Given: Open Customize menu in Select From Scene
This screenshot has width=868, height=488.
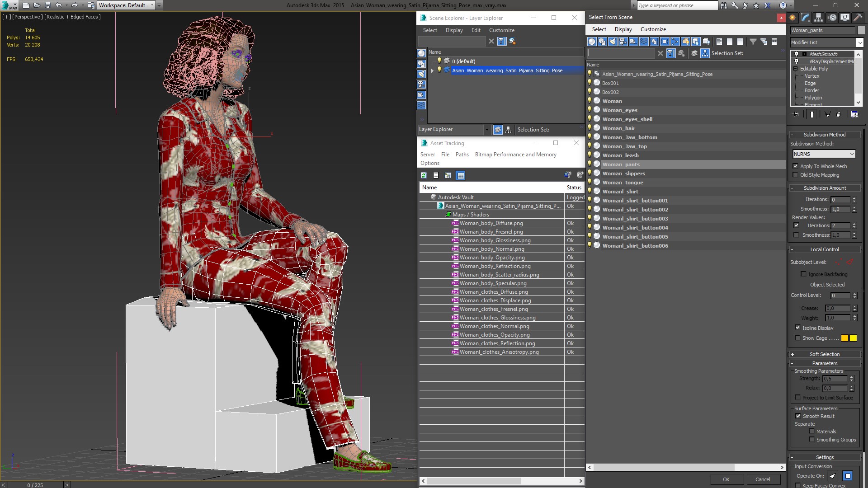Looking at the screenshot, I should pyautogui.click(x=653, y=29).
